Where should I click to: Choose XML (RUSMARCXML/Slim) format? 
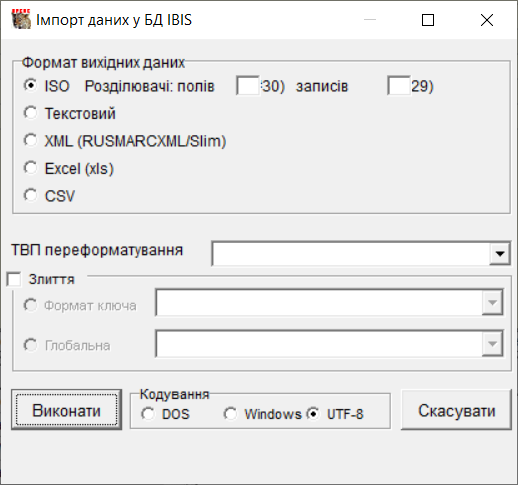click(31, 140)
